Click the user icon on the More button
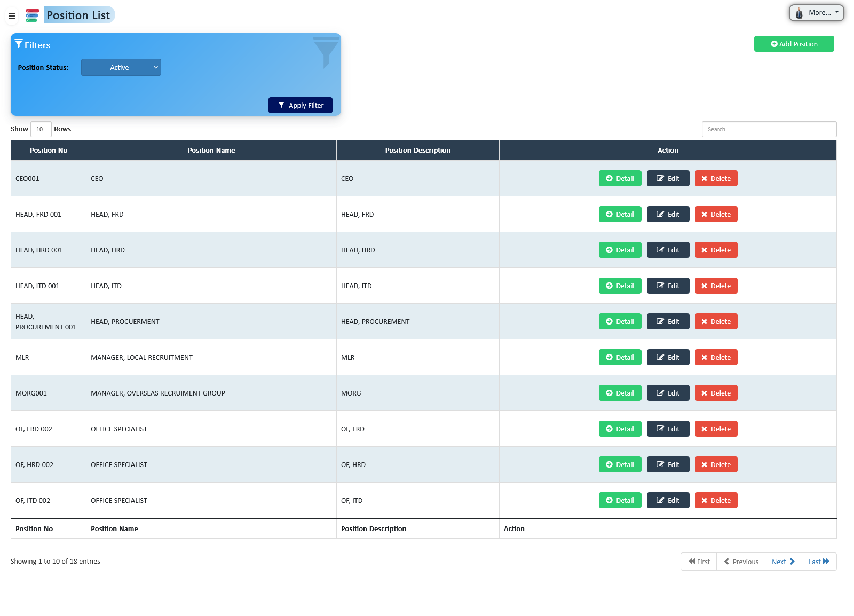 coord(799,12)
